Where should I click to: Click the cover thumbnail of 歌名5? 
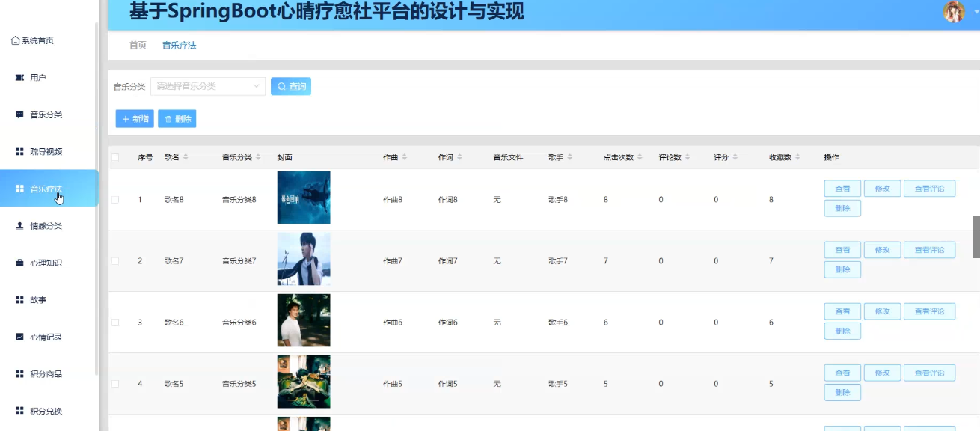(x=304, y=382)
